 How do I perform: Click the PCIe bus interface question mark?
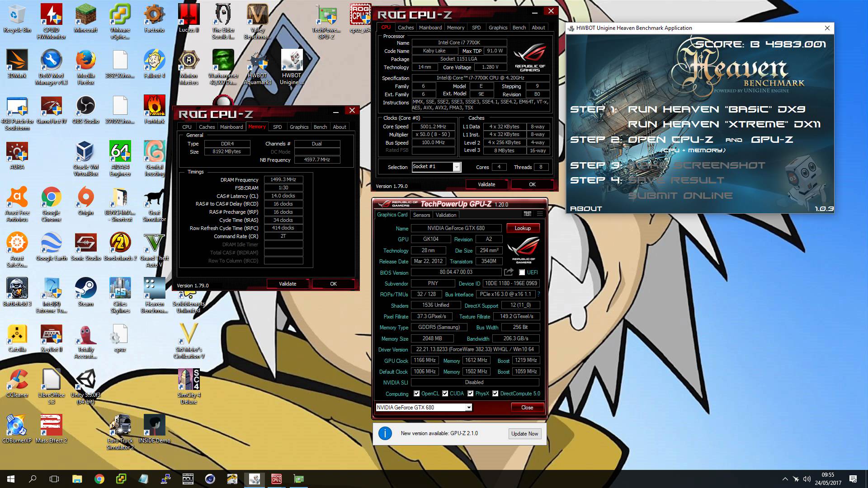[538, 294]
